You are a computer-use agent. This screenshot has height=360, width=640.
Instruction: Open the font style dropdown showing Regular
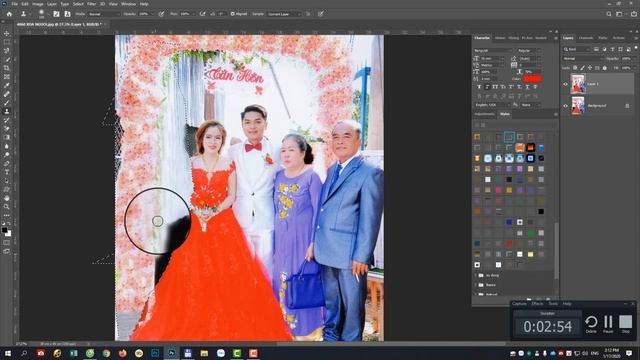pyautogui.click(x=529, y=51)
